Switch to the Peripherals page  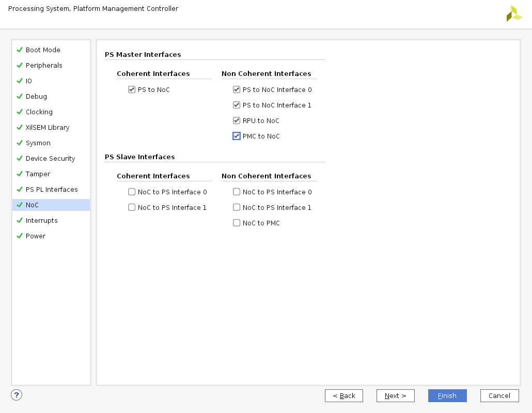[44, 66]
